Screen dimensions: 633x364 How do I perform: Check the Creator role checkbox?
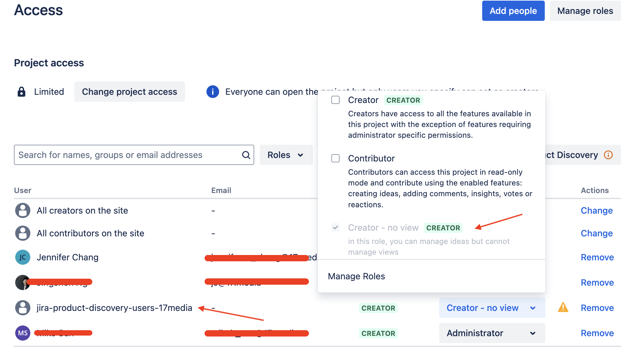335,100
